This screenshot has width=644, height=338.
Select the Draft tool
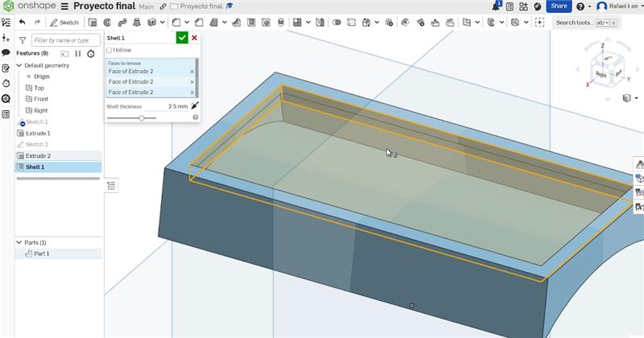coord(213,23)
